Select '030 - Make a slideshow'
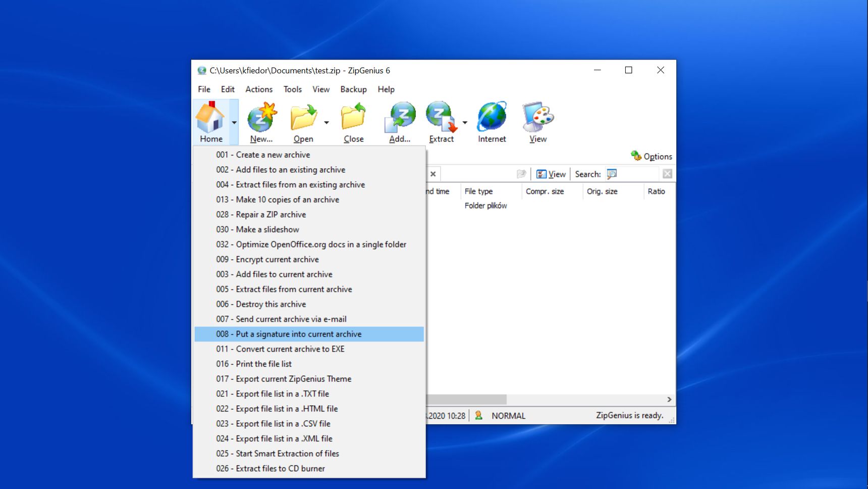868x489 pixels. pyautogui.click(x=309, y=229)
